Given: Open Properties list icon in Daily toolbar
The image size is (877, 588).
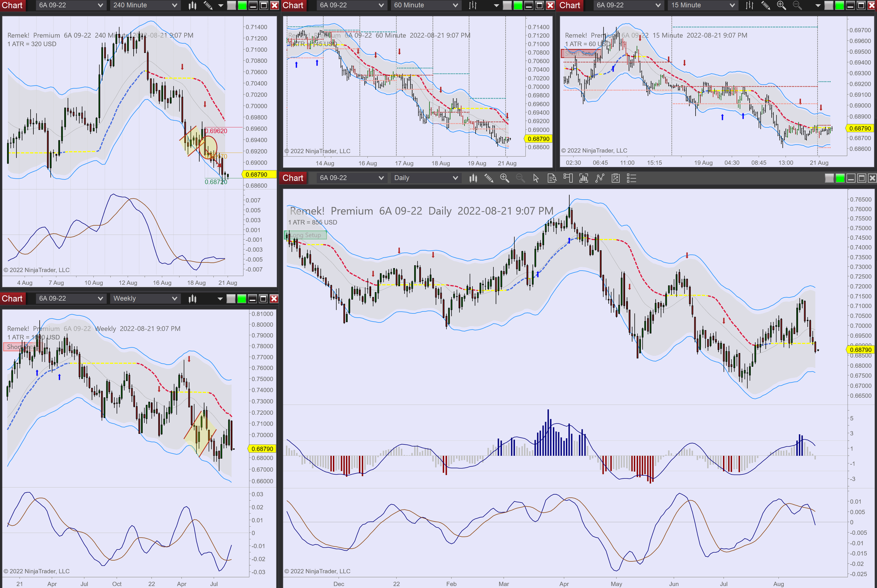Looking at the screenshot, I should (x=631, y=178).
